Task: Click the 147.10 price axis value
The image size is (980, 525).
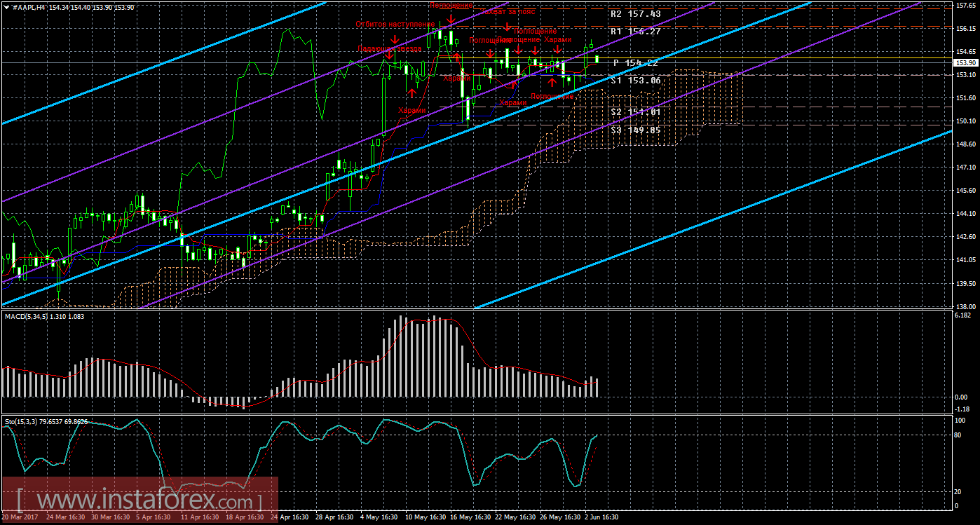Action: (965, 168)
